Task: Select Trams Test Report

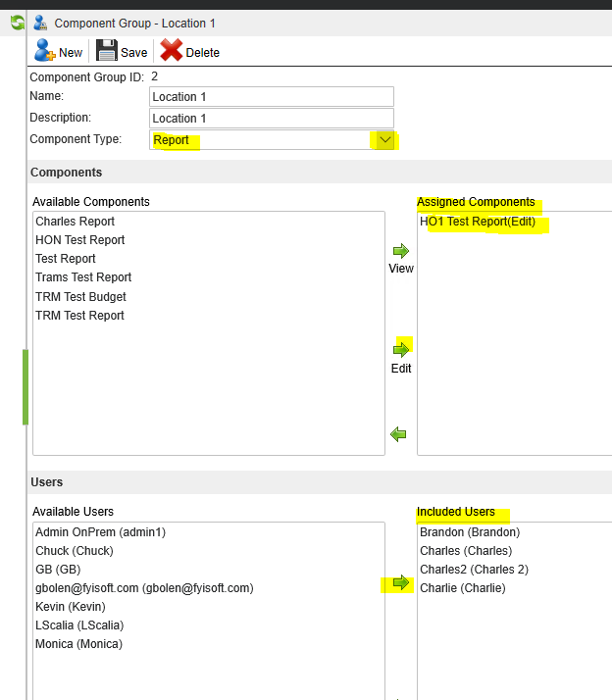Action: [x=83, y=277]
